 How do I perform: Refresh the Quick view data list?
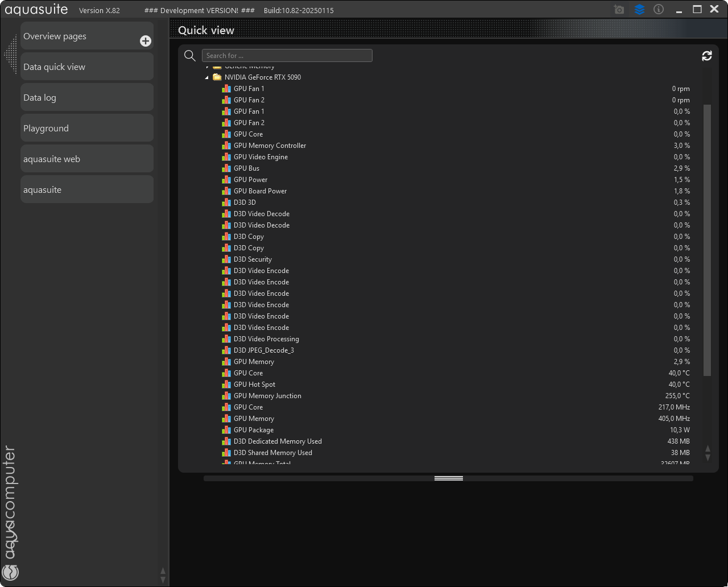pyautogui.click(x=707, y=56)
